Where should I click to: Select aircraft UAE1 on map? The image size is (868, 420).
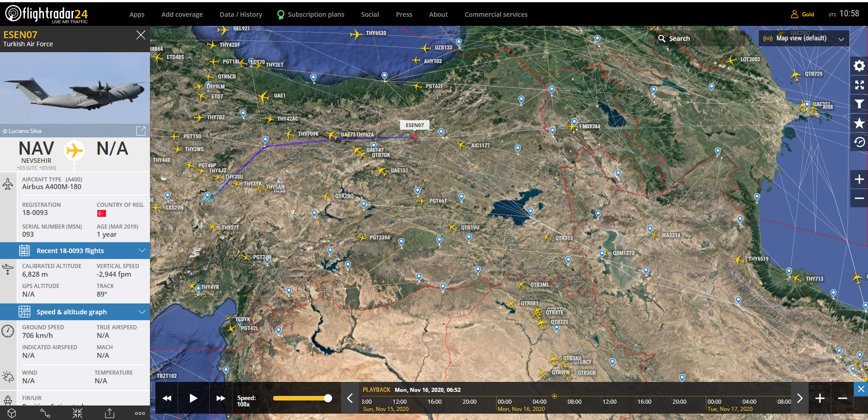(264, 97)
